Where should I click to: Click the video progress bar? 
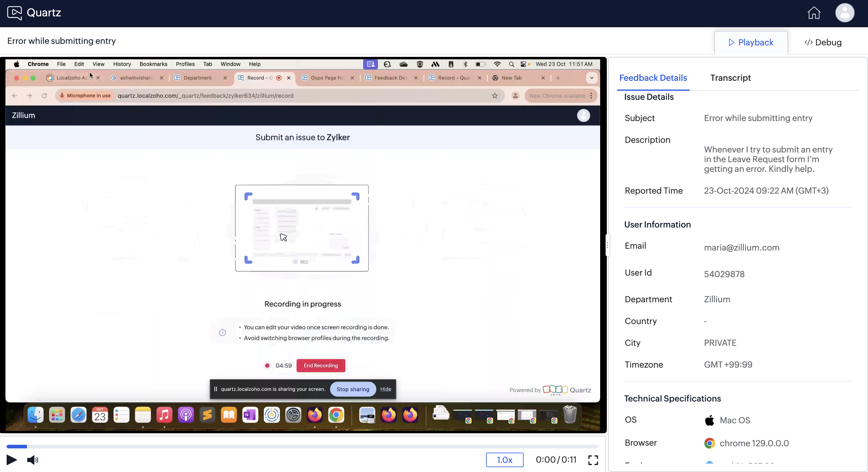click(x=302, y=446)
